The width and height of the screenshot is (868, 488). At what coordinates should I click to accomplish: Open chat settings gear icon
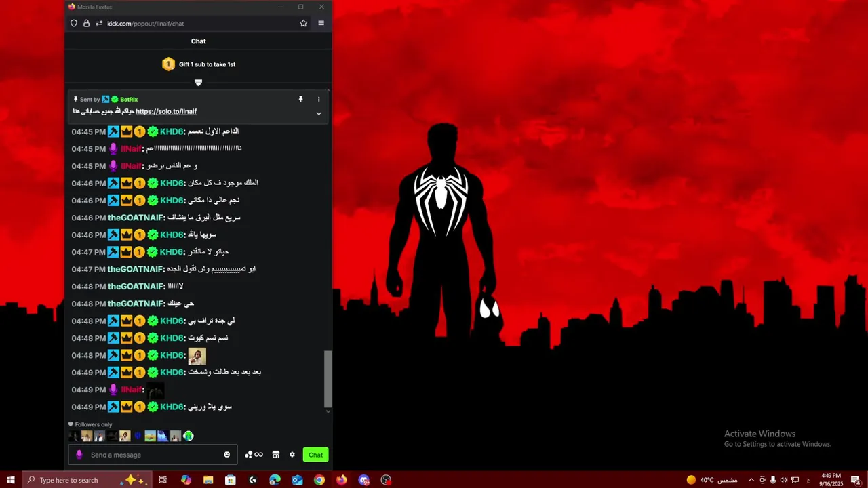pos(292,455)
